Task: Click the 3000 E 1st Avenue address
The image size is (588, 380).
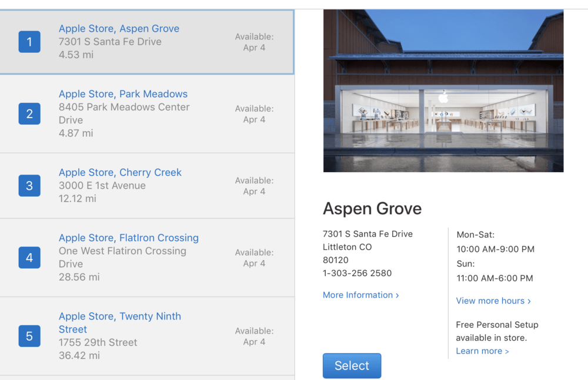Action: (102, 186)
